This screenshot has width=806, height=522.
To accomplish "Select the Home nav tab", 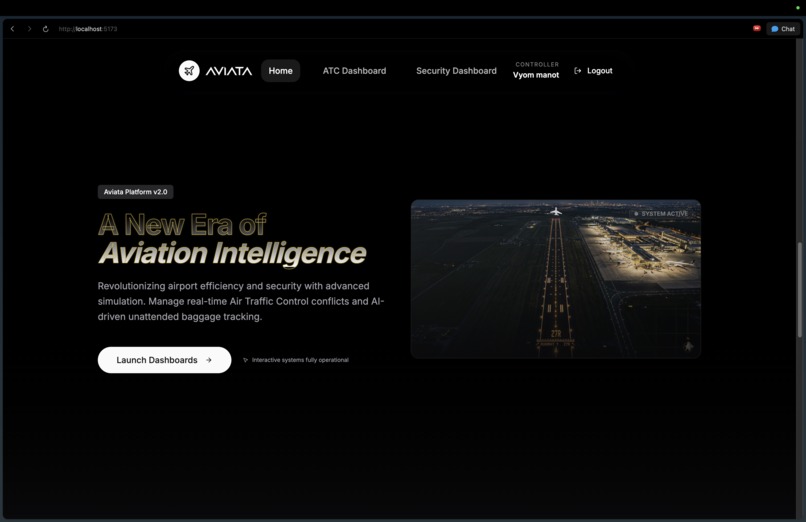I will click(280, 71).
